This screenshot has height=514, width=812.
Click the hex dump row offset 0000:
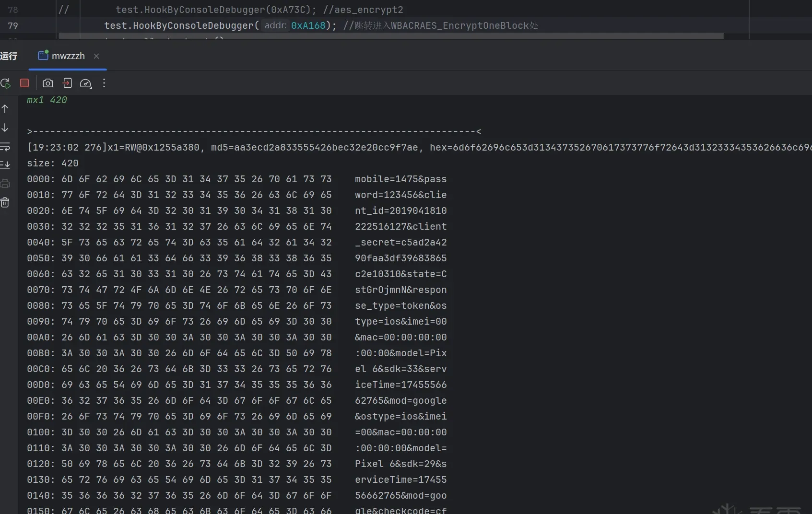(41, 179)
